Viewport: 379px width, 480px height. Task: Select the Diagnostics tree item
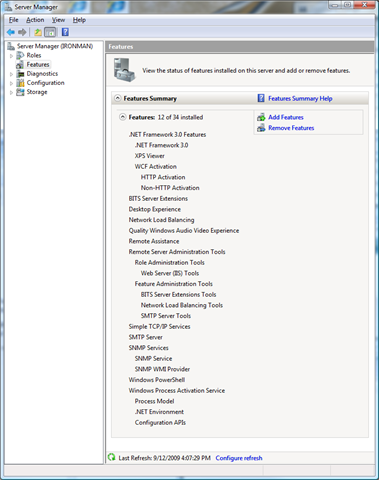coord(42,74)
